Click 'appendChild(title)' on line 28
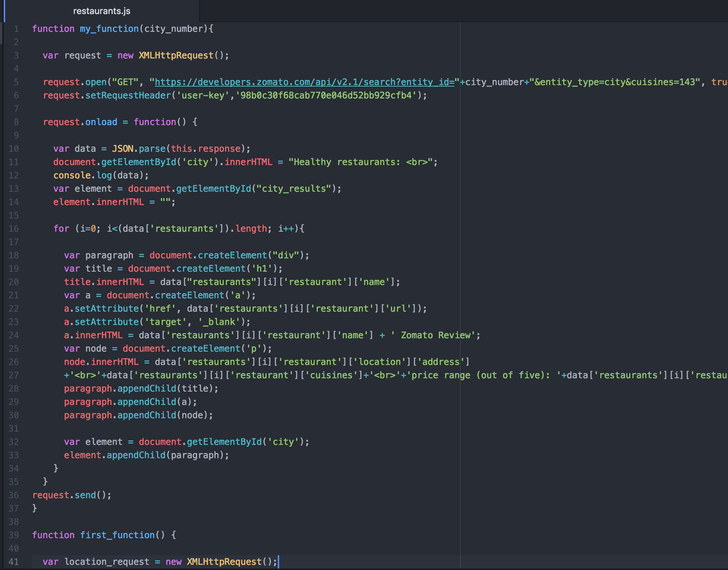 click(166, 388)
